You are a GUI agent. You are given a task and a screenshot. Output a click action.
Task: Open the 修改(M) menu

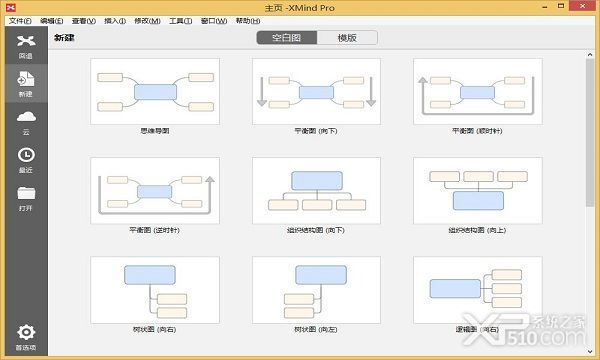point(147,21)
